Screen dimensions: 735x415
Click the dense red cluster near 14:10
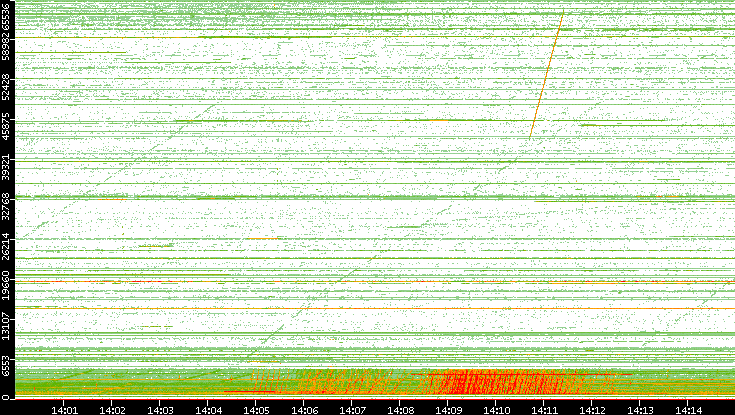495,381
